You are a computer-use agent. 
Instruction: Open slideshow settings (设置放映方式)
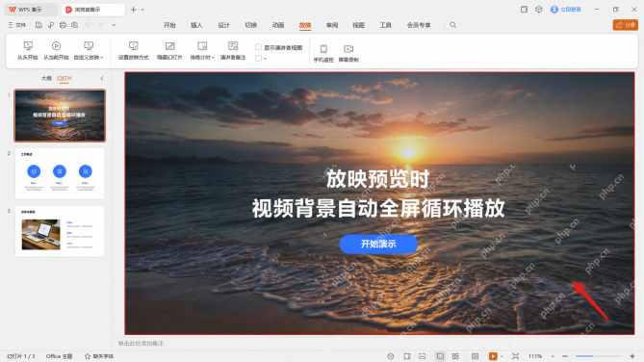(134, 50)
